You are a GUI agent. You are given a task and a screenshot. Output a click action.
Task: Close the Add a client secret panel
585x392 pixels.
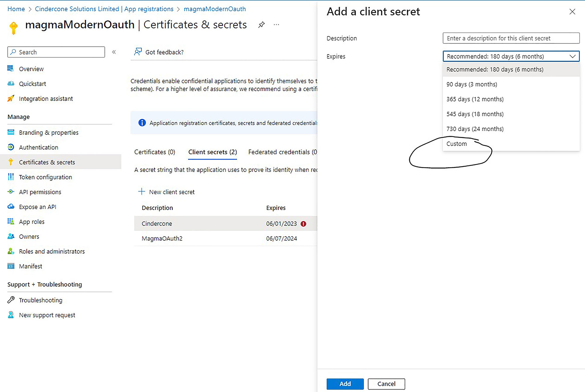[x=572, y=12]
